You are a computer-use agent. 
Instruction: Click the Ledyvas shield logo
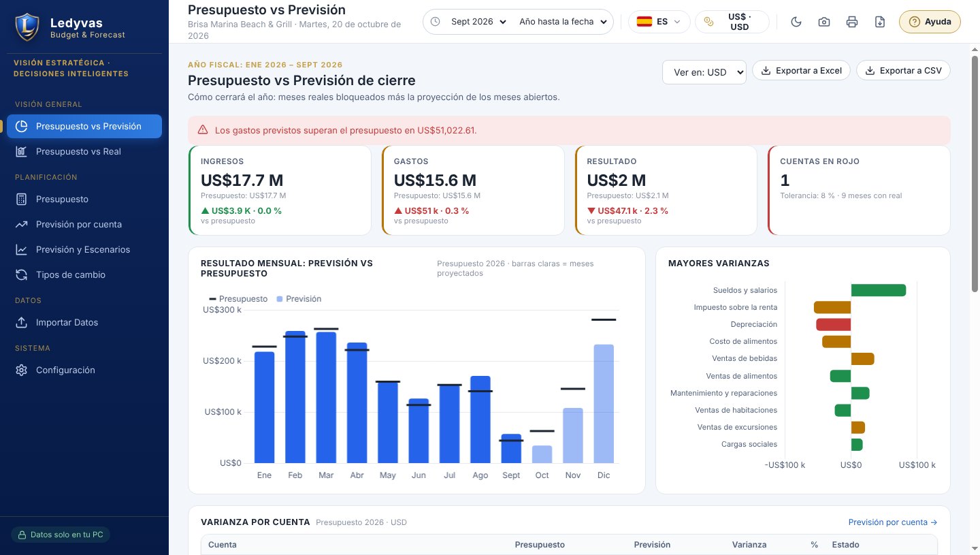pos(27,27)
